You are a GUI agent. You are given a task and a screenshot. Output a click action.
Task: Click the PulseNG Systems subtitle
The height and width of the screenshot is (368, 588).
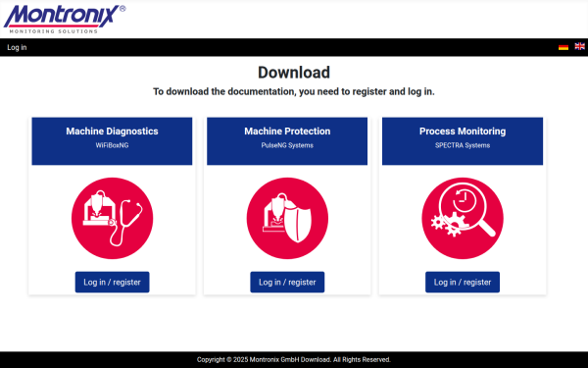(x=287, y=145)
